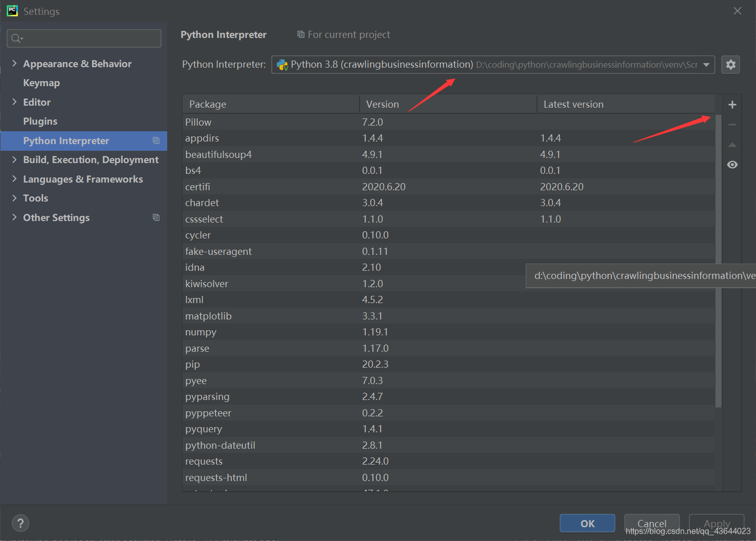Click the Latest version column header
This screenshot has height=541, width=756.
coord(626,104)
